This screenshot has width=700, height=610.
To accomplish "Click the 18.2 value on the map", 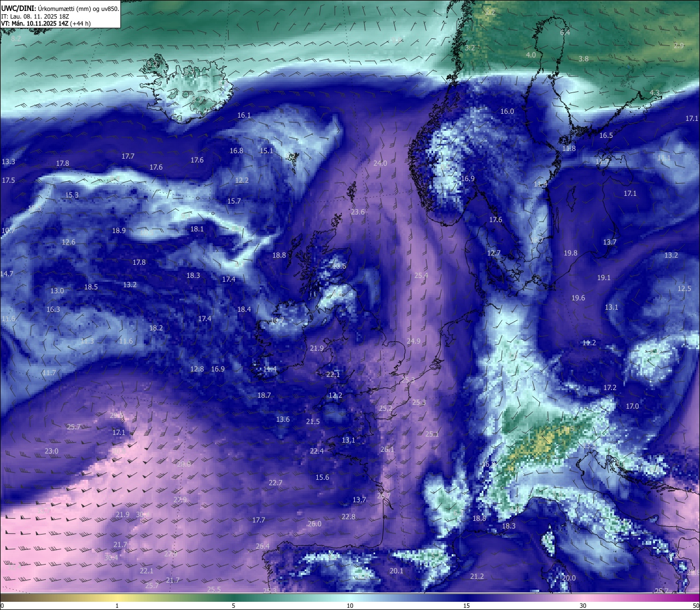I will 156,328.
